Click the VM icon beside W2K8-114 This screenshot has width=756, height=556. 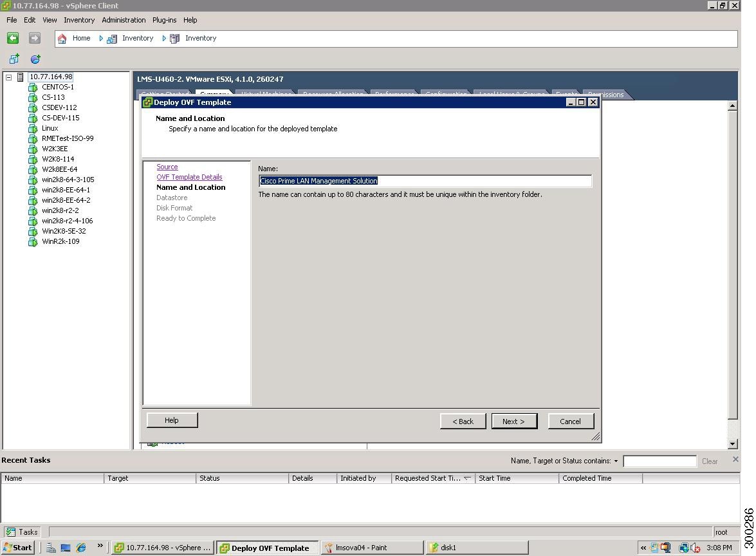click(33, 159)
